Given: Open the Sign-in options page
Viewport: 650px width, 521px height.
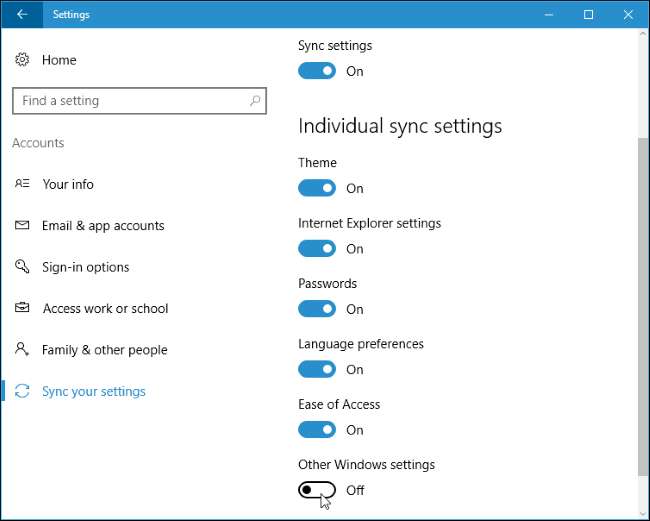Looking at the screenshot, I should tap(85, 267).
